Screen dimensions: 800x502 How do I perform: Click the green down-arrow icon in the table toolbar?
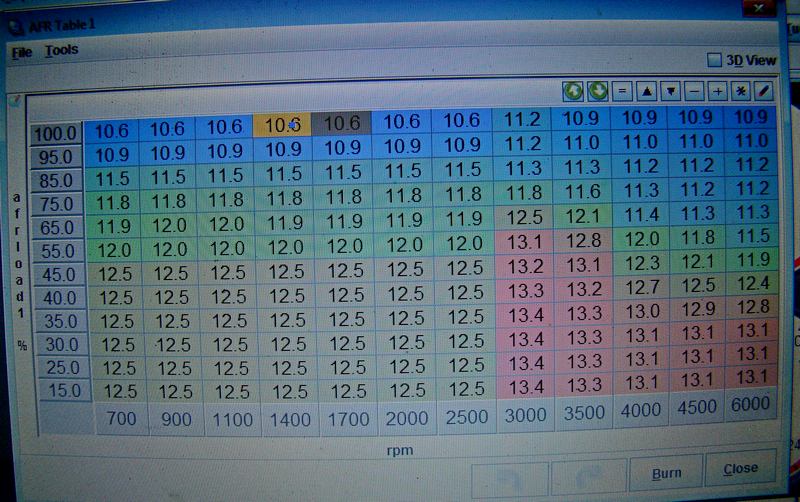(x=597, y=91)
